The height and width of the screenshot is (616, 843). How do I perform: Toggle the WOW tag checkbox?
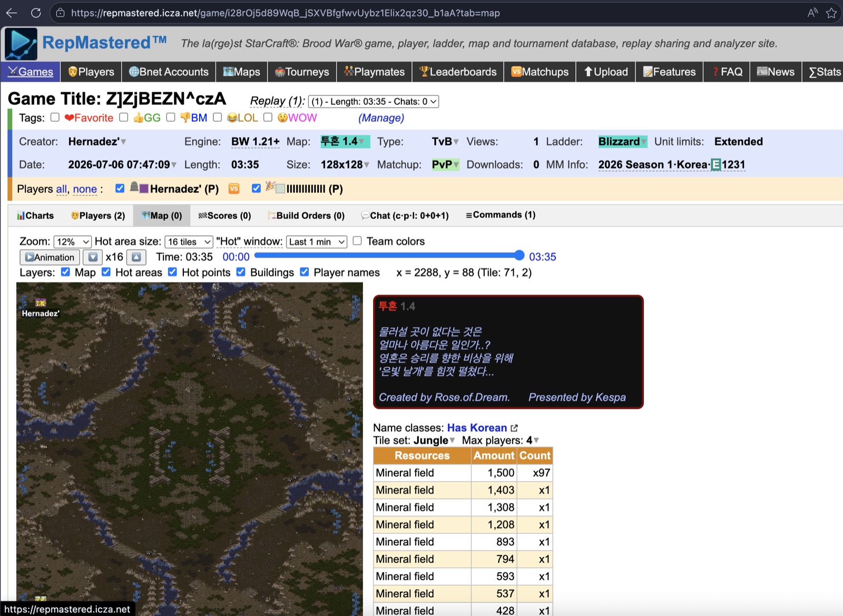268,118
